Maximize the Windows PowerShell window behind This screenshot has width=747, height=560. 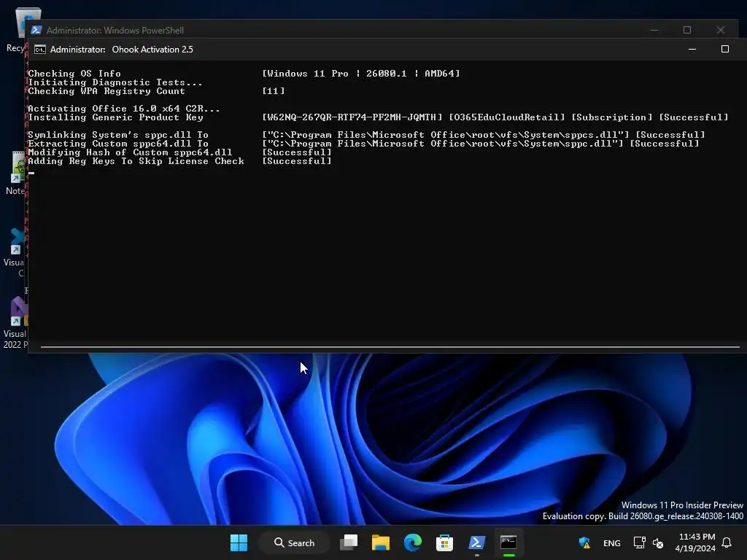687,30
